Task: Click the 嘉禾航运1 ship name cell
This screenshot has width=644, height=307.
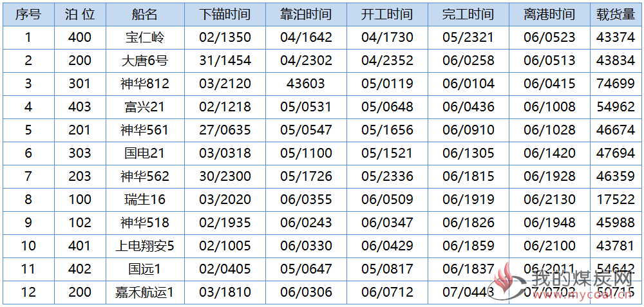Action: tap(144, 292)
